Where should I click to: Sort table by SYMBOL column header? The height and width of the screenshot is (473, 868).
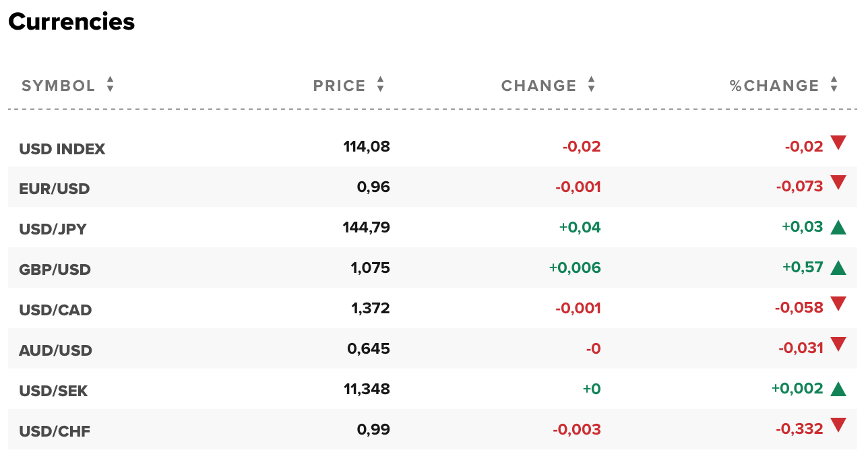pos(59,86)
